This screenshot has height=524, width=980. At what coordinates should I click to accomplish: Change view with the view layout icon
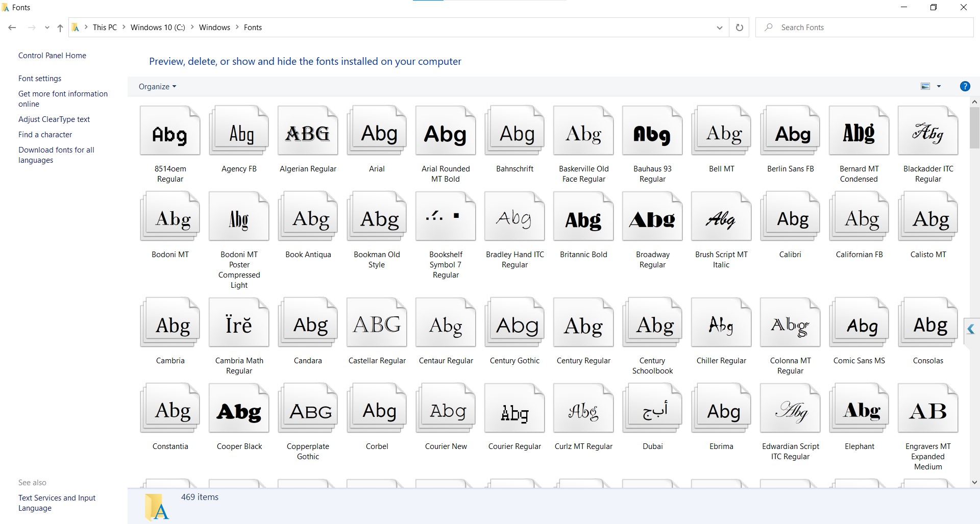point(925,86)
